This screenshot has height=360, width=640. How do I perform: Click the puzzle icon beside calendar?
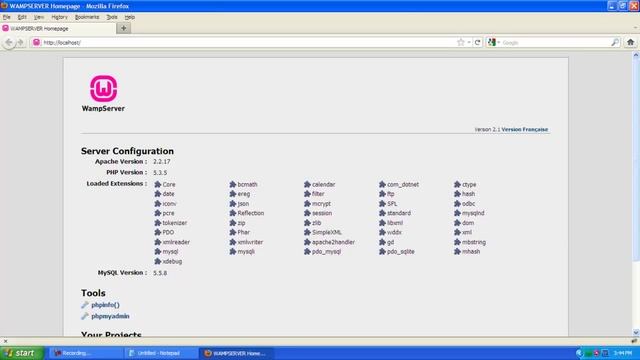pyautogui.click(x=307, y=184)
